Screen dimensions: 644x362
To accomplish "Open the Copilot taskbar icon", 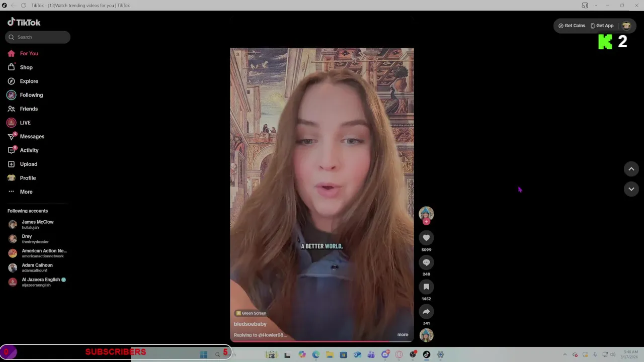I will click(x=302, y=354).
